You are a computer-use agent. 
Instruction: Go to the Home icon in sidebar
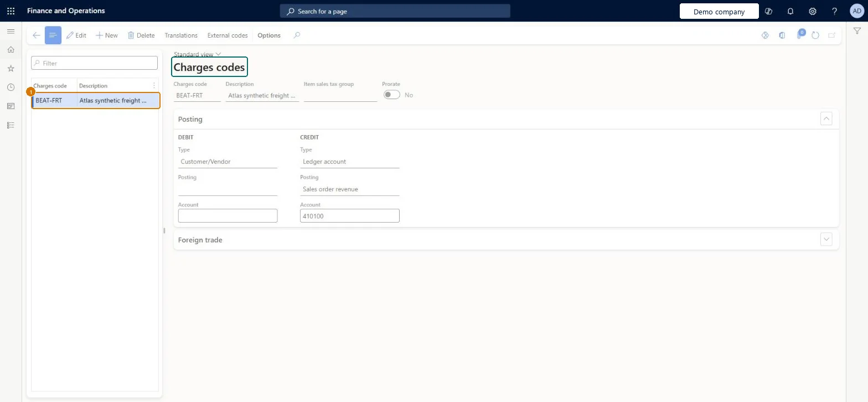click(x=11, y=50)
